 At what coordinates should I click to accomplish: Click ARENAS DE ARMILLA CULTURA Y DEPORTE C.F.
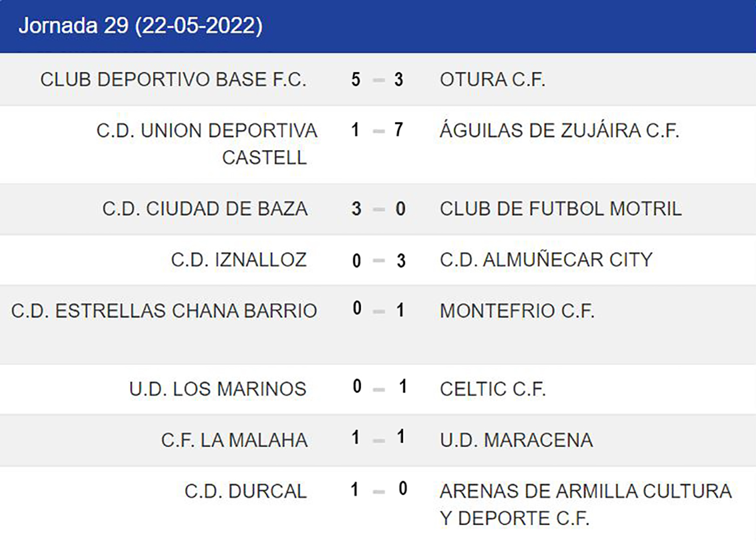coord(585,504)
